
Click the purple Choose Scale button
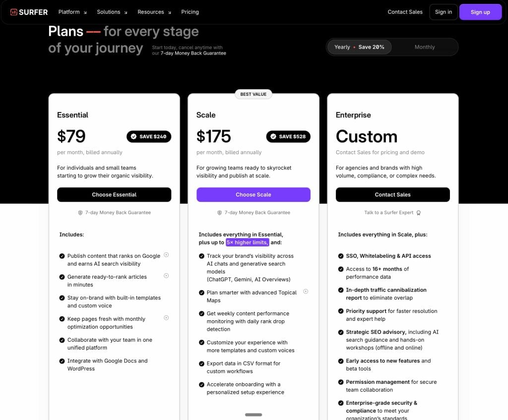coord(254,194)
